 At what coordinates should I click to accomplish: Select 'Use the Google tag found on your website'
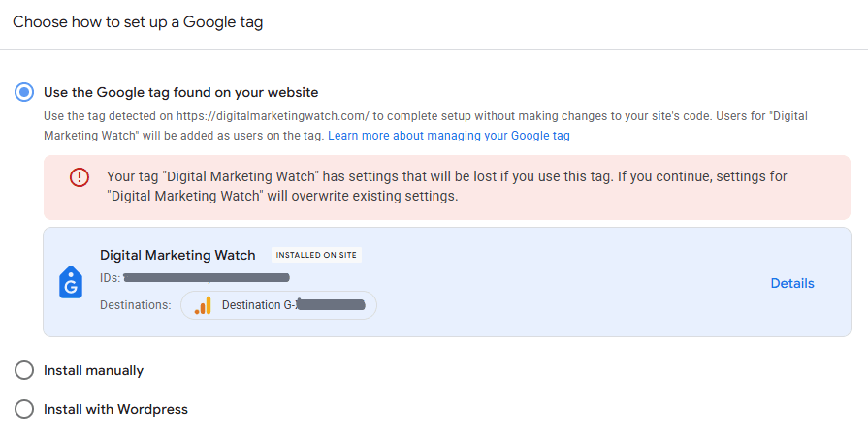[x=24, y=92]
